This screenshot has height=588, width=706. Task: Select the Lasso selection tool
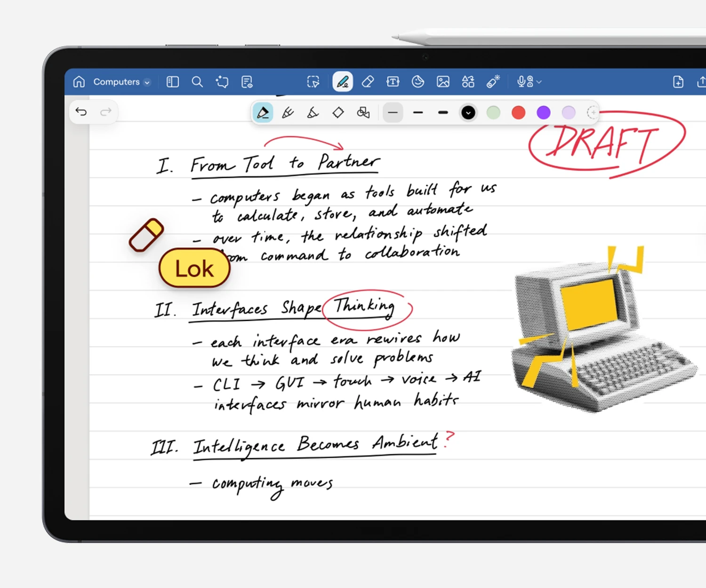click(x=313, y=82)
